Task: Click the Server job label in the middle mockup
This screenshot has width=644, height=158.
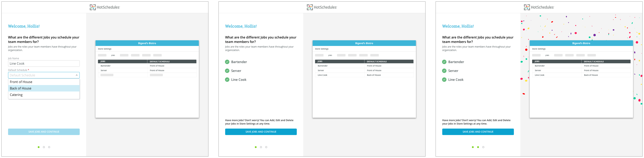Action: click(x=236, y=71)
